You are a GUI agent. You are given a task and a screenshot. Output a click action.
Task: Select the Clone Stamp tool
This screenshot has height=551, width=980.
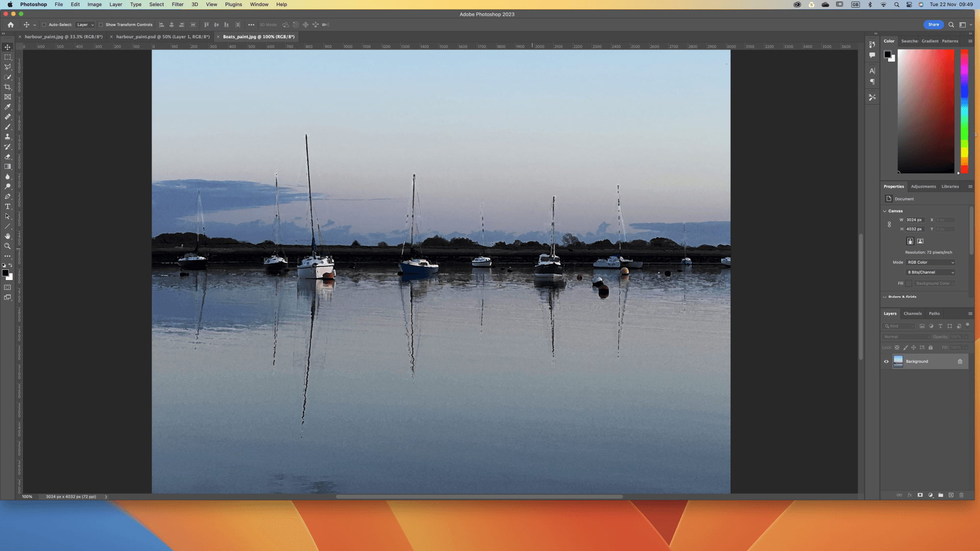tap(8, 137)
